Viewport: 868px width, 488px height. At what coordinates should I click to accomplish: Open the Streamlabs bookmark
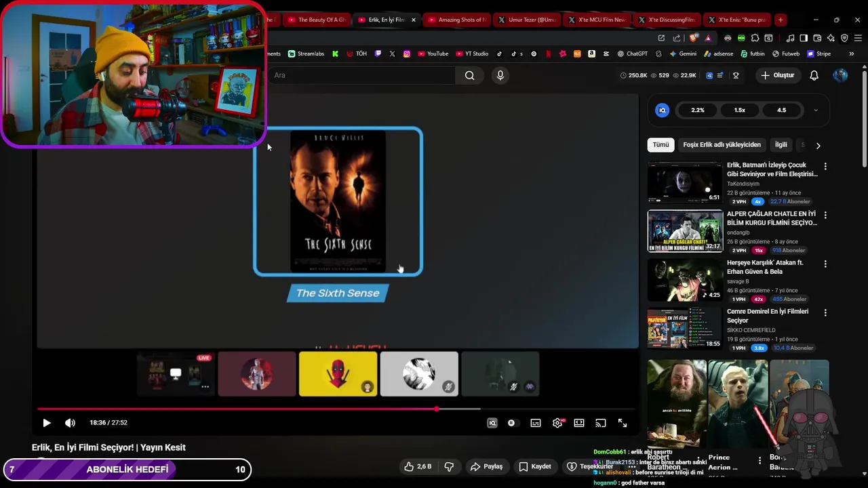(x=306, y=54)
